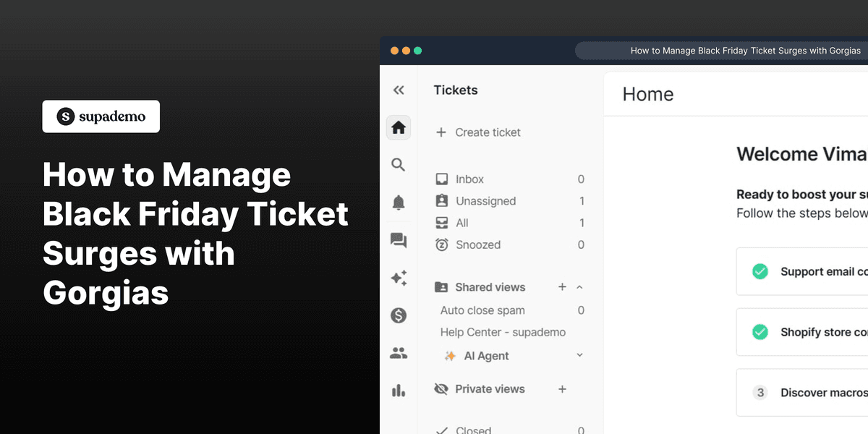Open revenue view via the dollar icon
This screenshot has height=434, width=868.
coord(398,315)
